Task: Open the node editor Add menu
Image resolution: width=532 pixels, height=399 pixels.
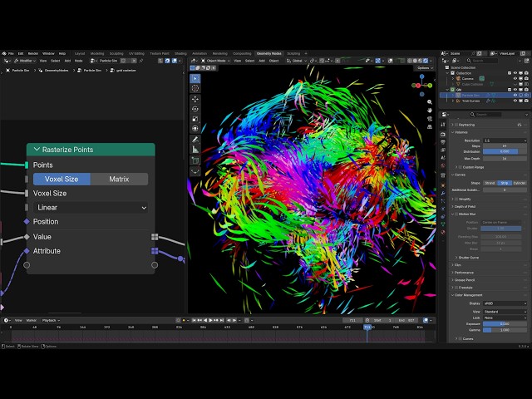Action: [x=67, y=61]
